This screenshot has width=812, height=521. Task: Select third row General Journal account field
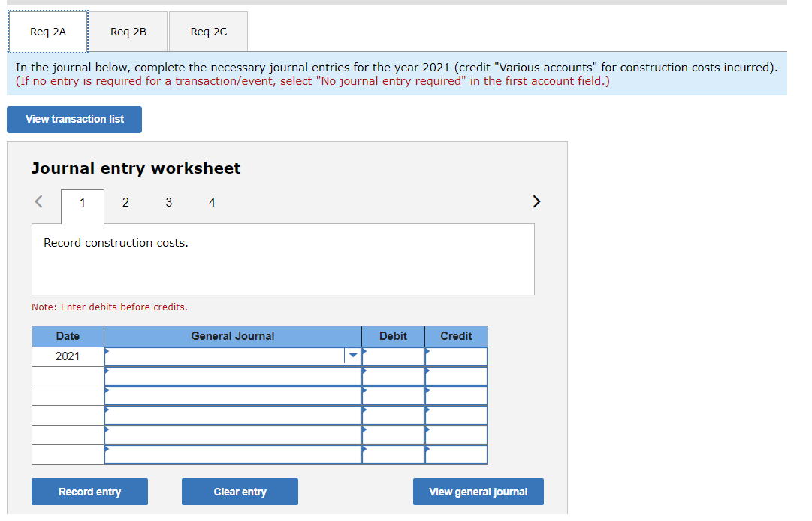point(233,395)
